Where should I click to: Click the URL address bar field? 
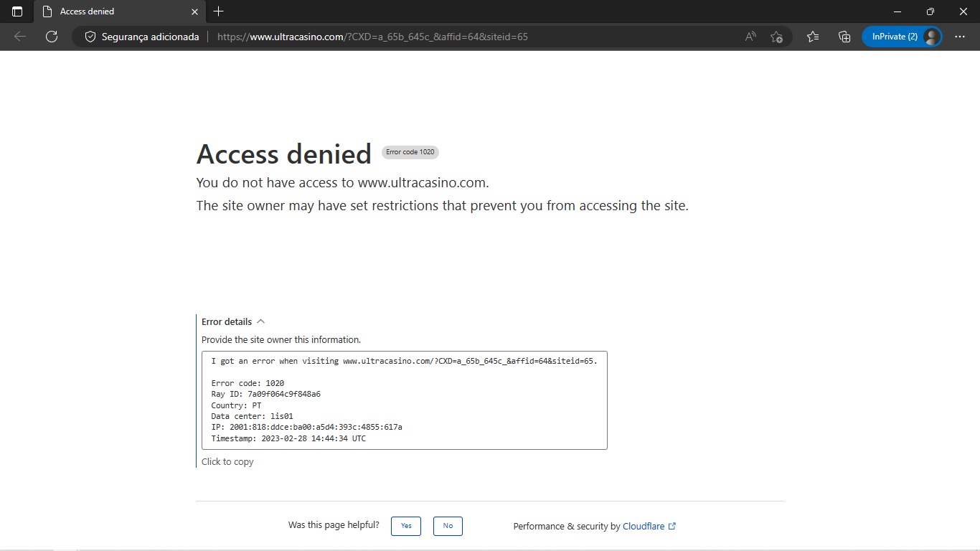tap(473, 37)
